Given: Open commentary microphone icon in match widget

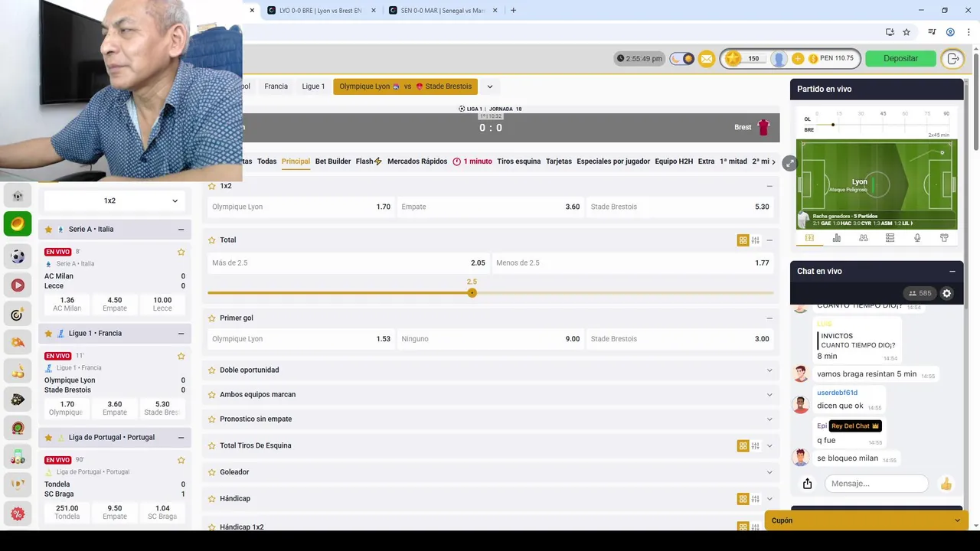Looking at the screenshot, I should [917, 238].
